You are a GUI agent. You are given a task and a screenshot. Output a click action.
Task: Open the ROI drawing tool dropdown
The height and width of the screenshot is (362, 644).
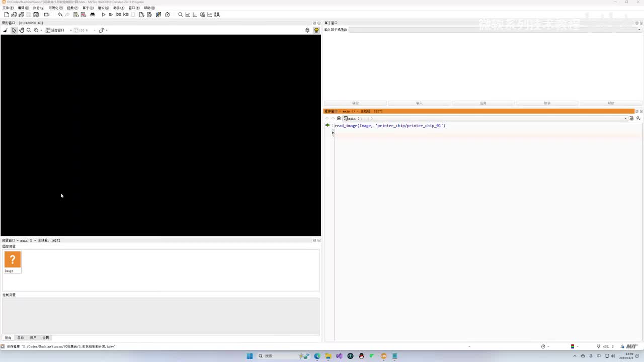[x=107, y=30]
